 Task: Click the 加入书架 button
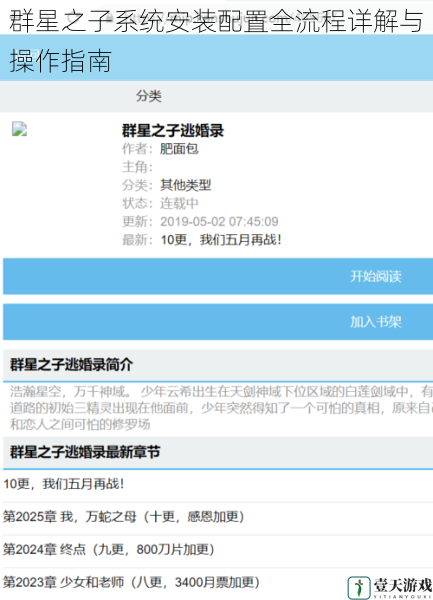218,322
